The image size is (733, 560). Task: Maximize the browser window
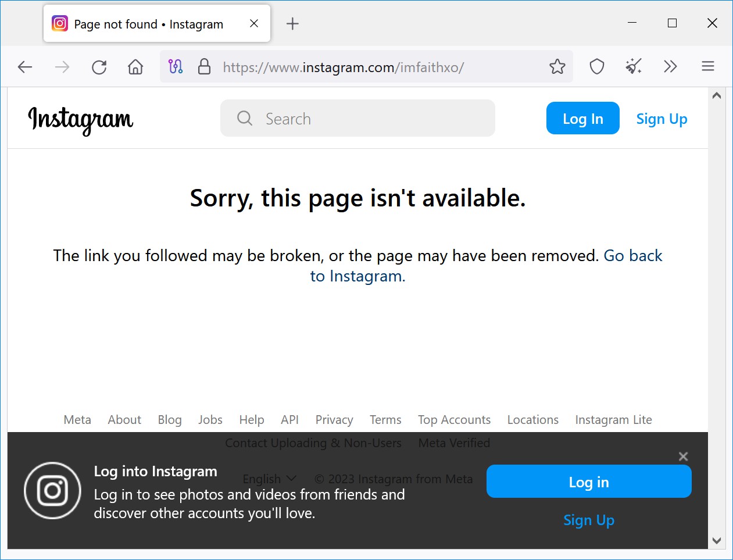pos(673,23)
